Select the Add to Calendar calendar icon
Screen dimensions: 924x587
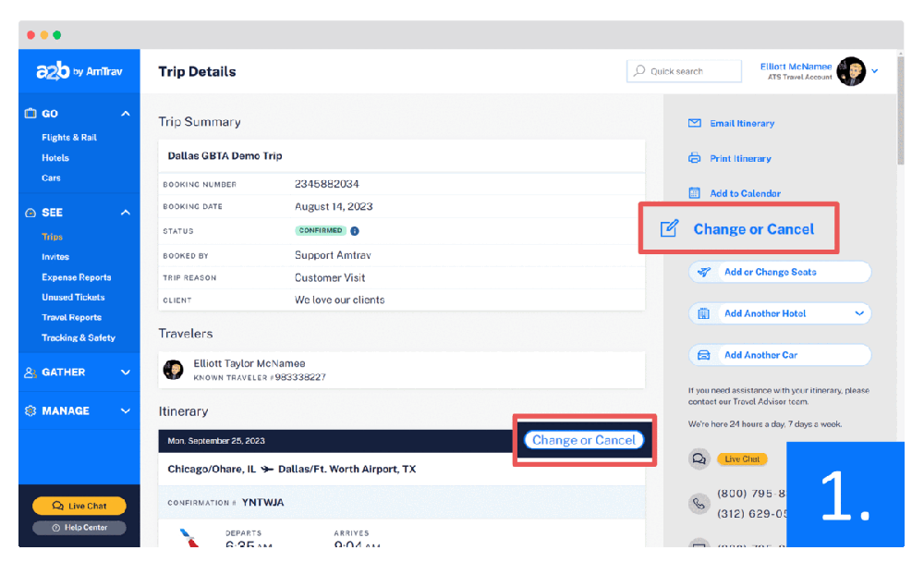tap(694, 192)
